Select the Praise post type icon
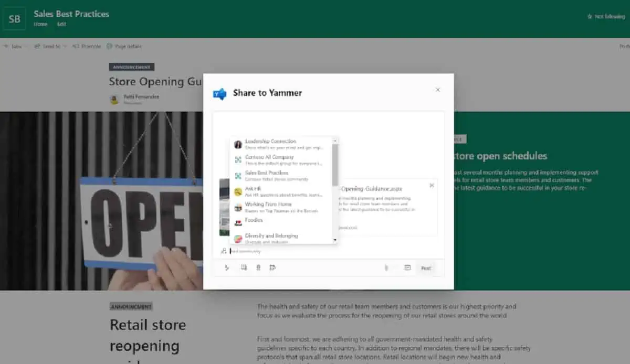 (x=258, y=267)
